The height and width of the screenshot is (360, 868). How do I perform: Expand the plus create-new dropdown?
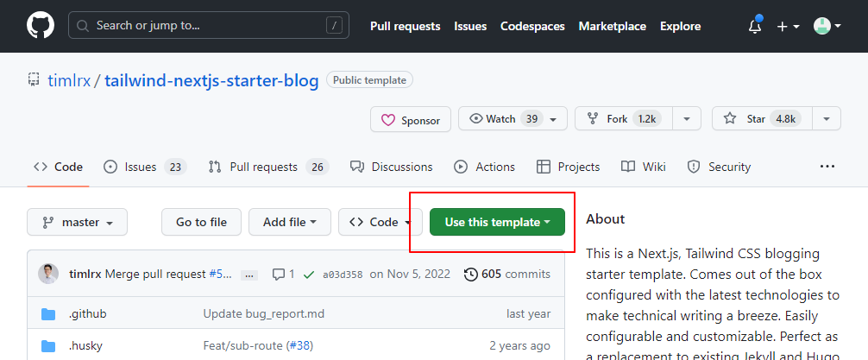tap(788, 26)
